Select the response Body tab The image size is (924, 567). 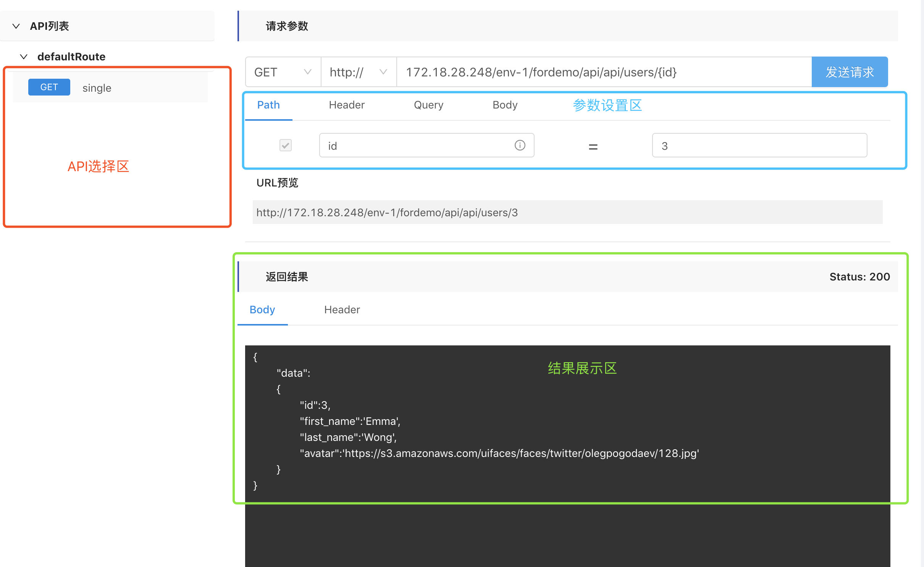262,309
